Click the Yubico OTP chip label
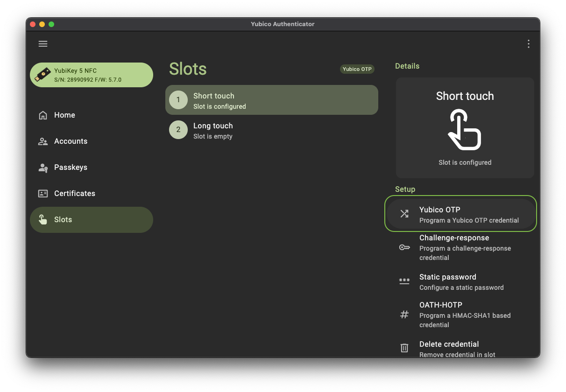 pyautogui.click(x=357, y=69)
